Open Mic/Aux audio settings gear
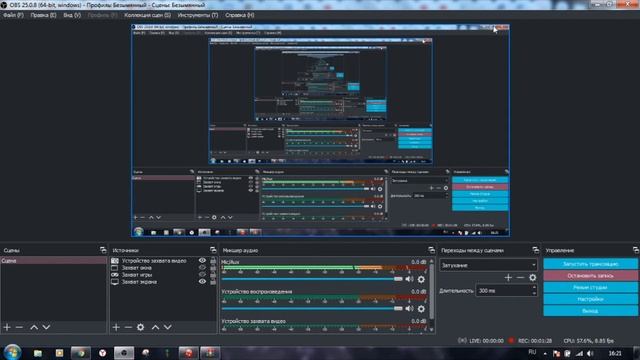This screenshot has height=360, width=640. point(421,279)
